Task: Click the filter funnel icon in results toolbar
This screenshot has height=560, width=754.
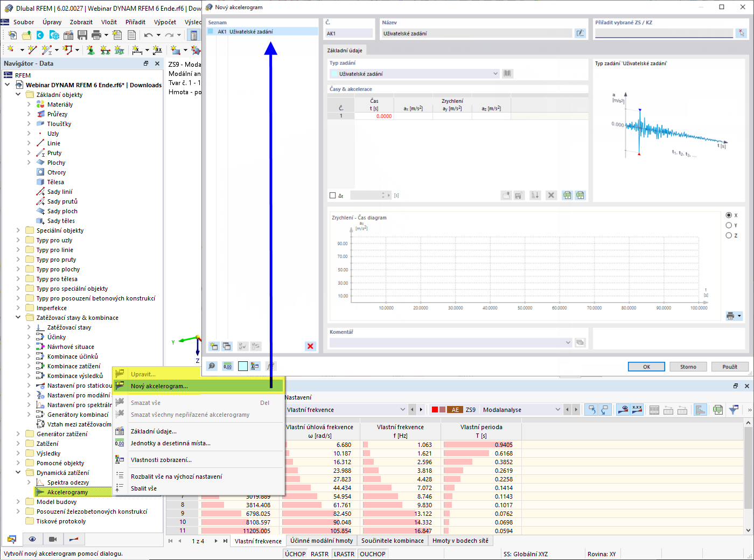Action: (x=734, y=410)
